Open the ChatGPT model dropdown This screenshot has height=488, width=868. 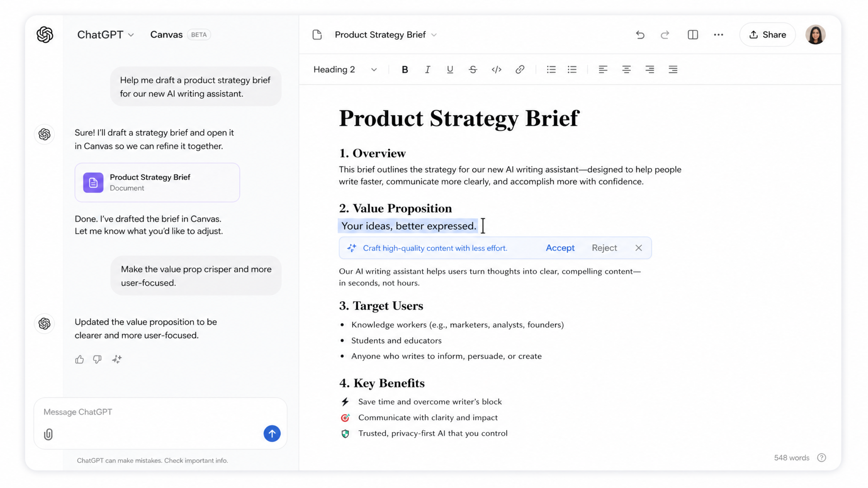[106, 35]
